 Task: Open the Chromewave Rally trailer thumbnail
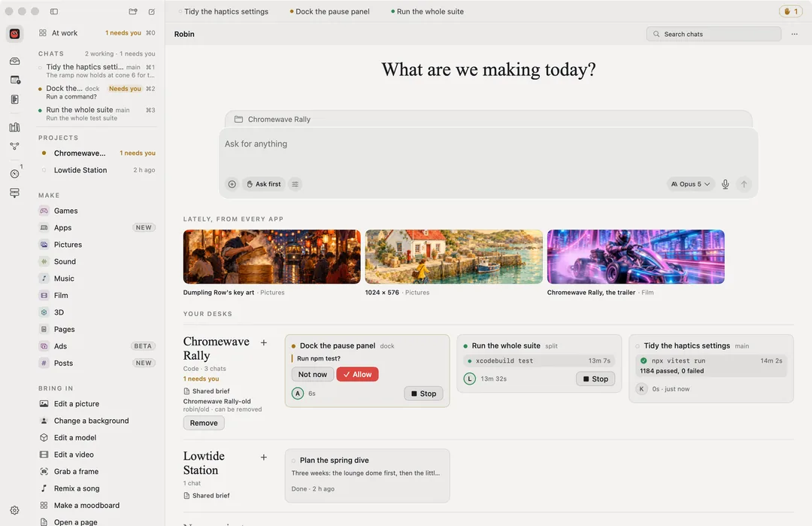pyautogui.click(x=636, y=257)
